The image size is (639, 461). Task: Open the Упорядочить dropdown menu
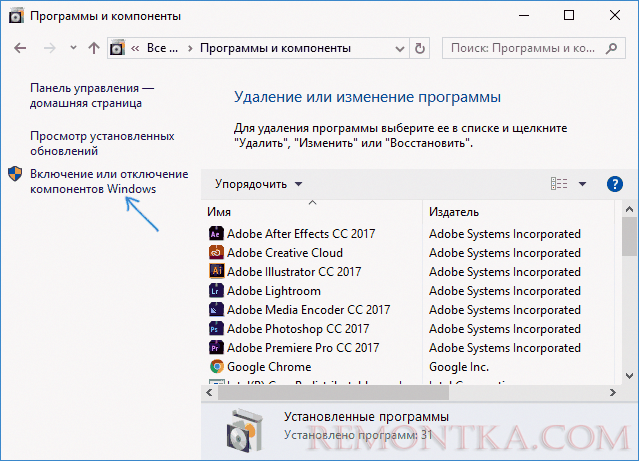[258, 184]
